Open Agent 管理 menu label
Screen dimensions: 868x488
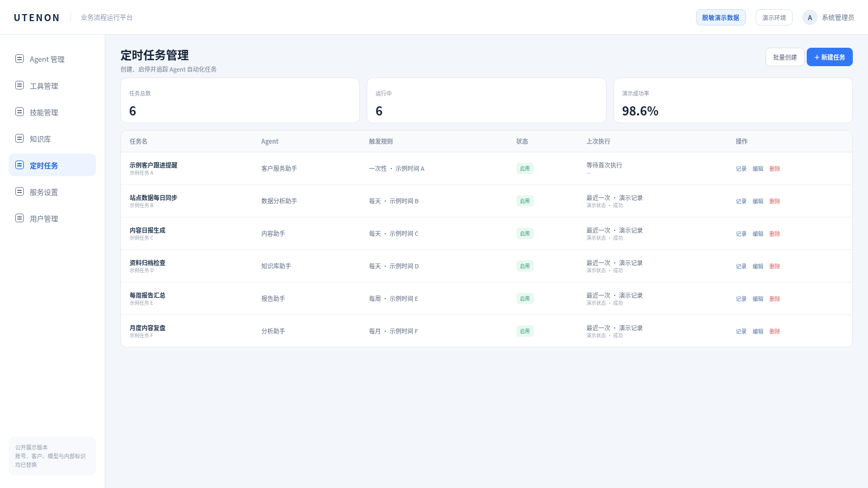coord(47,59)
